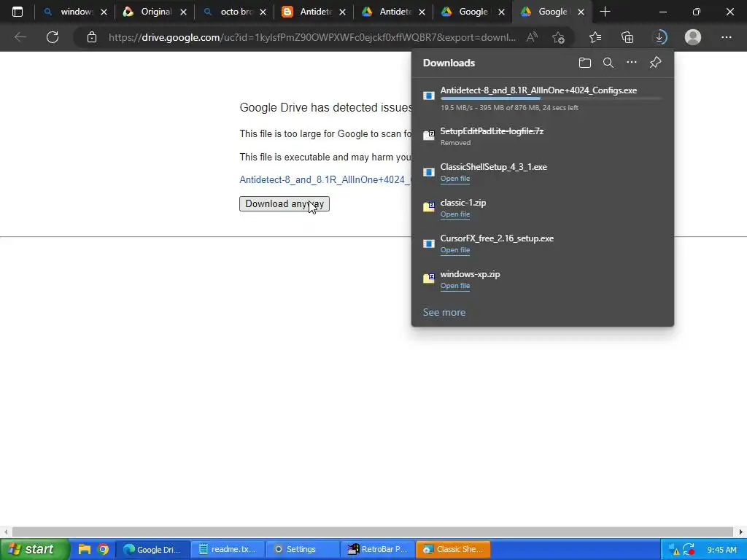Switch to the RetroBar taskbar window
This screenshot has height=560, width=747.
click(377, 549)
